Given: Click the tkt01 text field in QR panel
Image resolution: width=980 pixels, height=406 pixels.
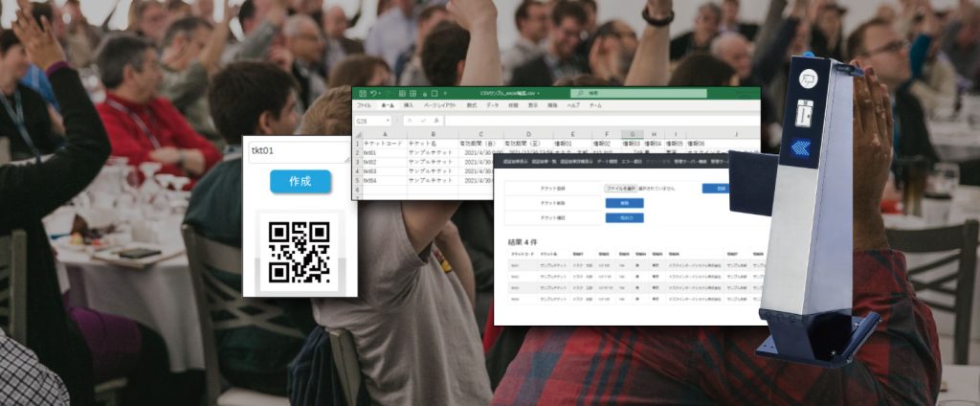Looking at the screenshot, I should 300,152.
